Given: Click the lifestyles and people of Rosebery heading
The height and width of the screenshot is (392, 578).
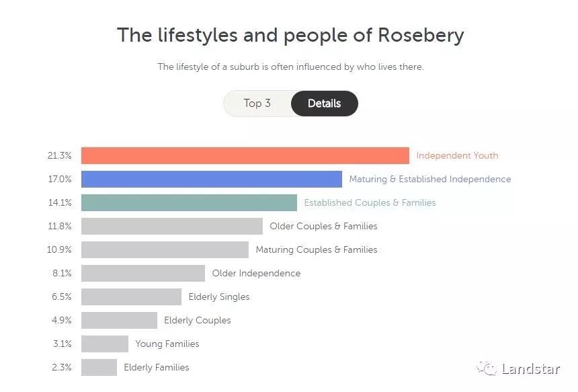Looking at the screenshot, I should [x=290, y=35].
